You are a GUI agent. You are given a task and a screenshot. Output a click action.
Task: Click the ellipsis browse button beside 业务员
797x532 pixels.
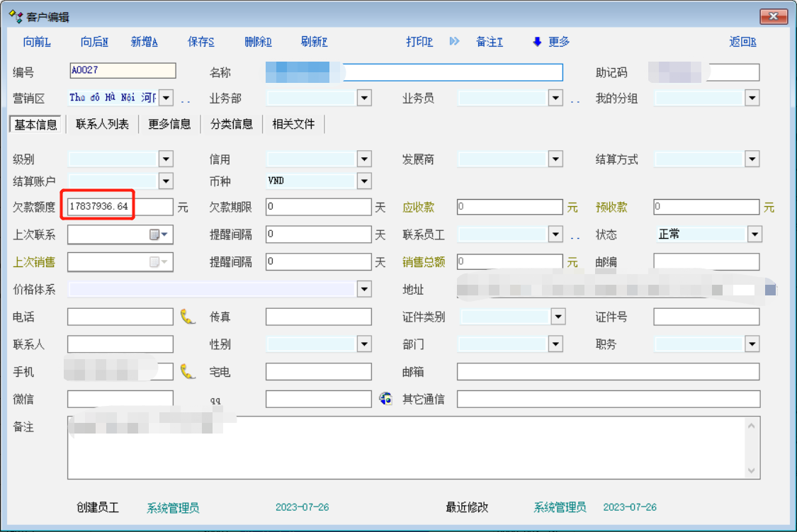(575, 99)
